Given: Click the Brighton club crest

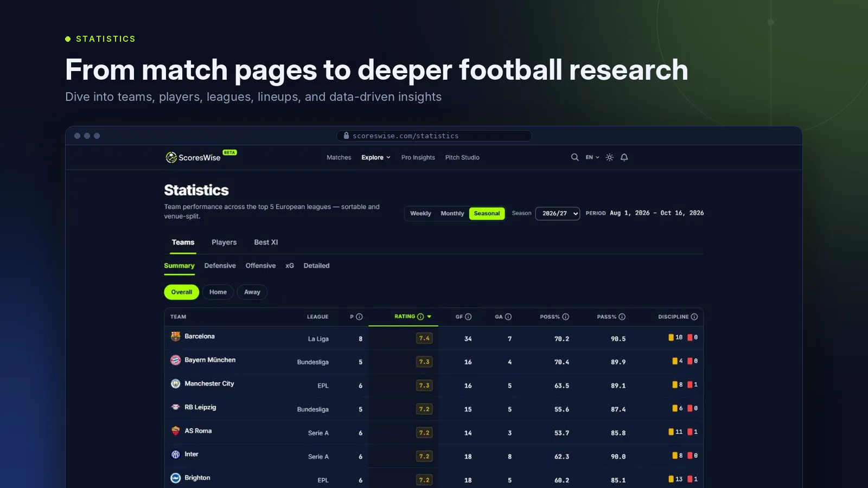Looking at the screenshot, I should click(176, 478).
